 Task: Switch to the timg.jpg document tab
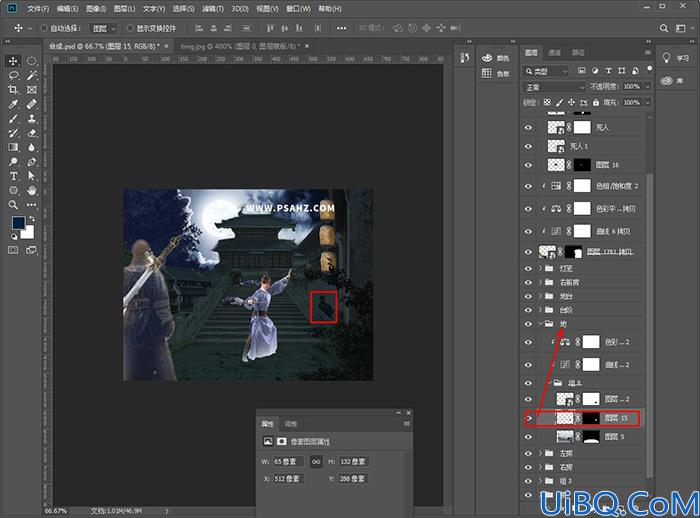240,46
